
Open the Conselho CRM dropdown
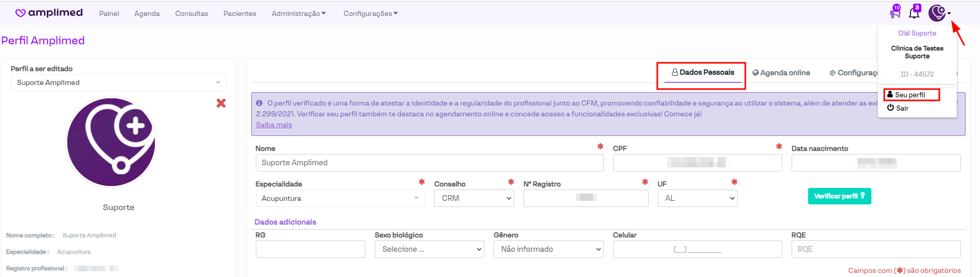pyautogui.click(x=474, y=198)
